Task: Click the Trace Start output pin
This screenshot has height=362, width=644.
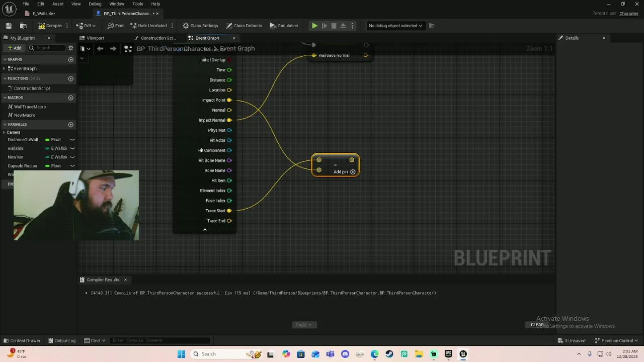Action: coord(229,211)
